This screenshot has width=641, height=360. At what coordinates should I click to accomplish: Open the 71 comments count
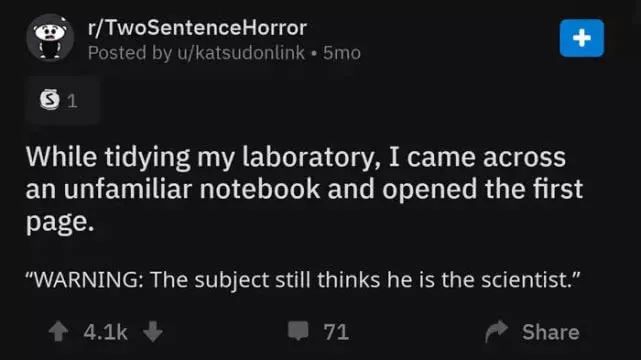336,332
